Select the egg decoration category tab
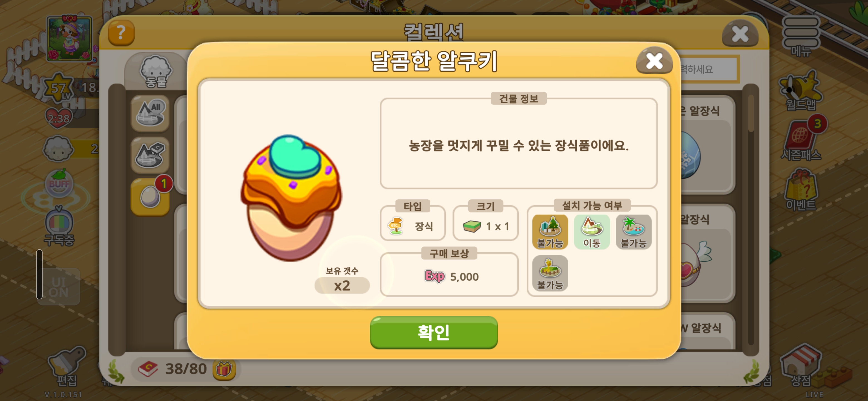 pos(150,197)
